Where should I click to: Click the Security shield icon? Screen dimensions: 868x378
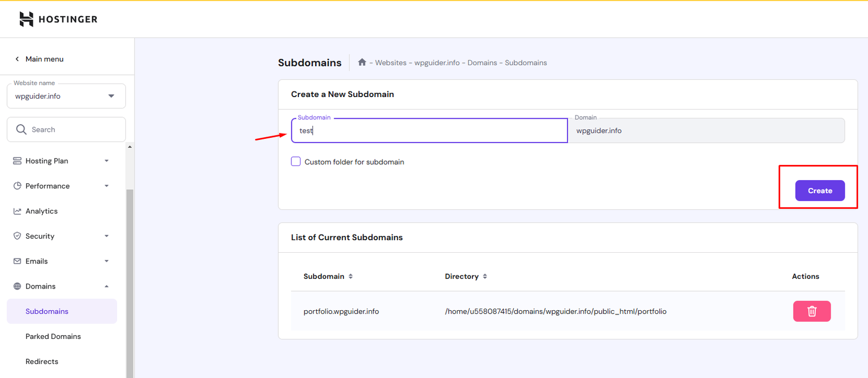click(x=17, y=236)
